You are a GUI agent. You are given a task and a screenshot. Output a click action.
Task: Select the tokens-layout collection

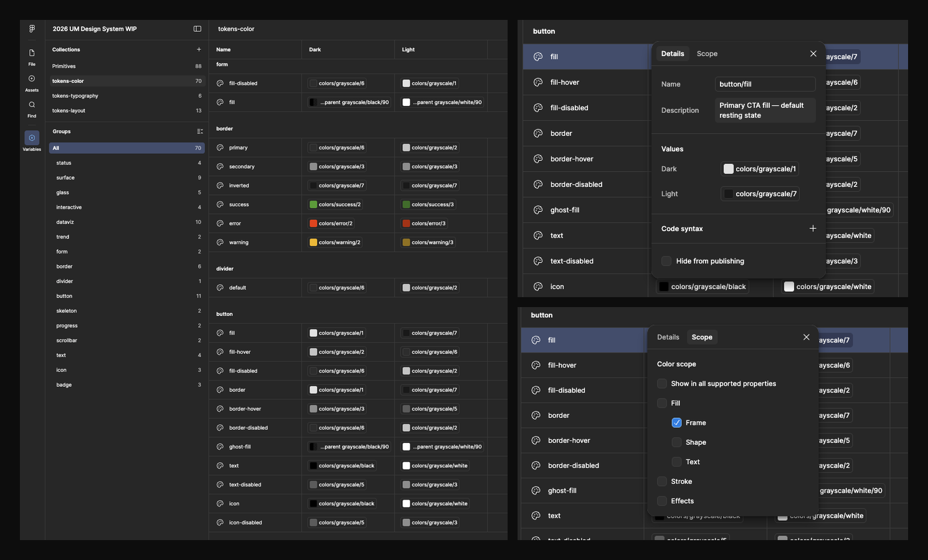(x=127, y=111)
